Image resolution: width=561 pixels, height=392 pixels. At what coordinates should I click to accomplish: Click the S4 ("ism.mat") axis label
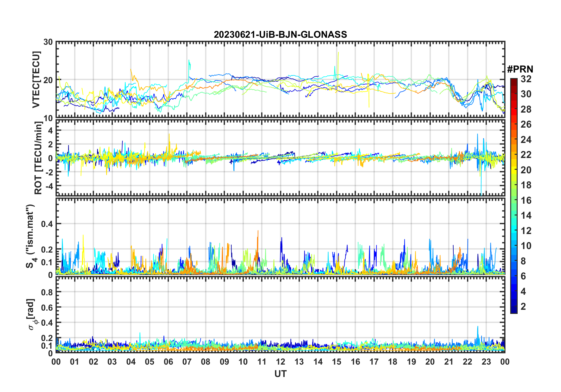pos(30,236)
